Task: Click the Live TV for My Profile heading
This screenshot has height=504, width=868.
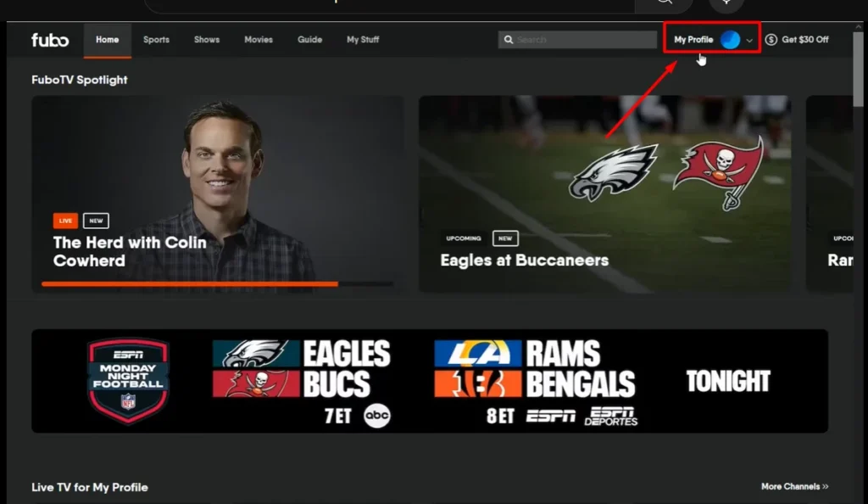Action: (x=90, y=487)
